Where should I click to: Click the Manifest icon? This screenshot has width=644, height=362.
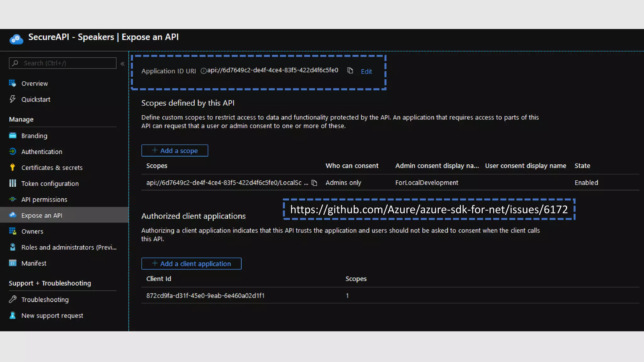[x=13, y=263]
